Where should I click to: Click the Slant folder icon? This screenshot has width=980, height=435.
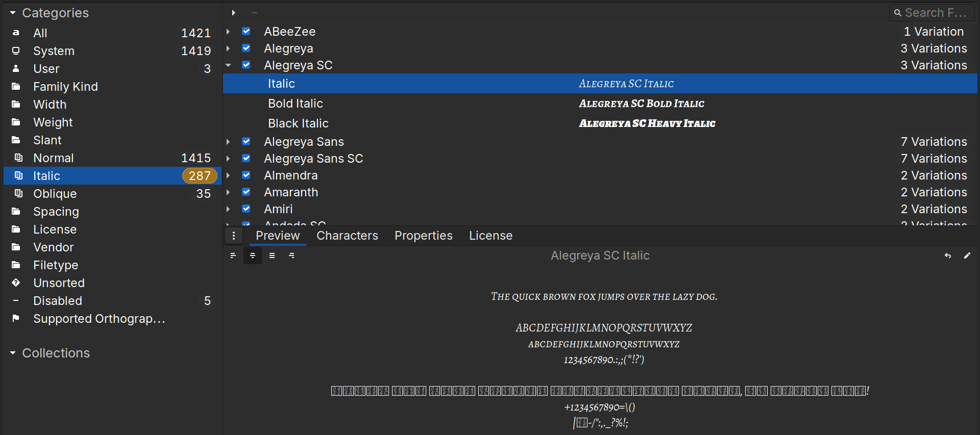(16, 140)
